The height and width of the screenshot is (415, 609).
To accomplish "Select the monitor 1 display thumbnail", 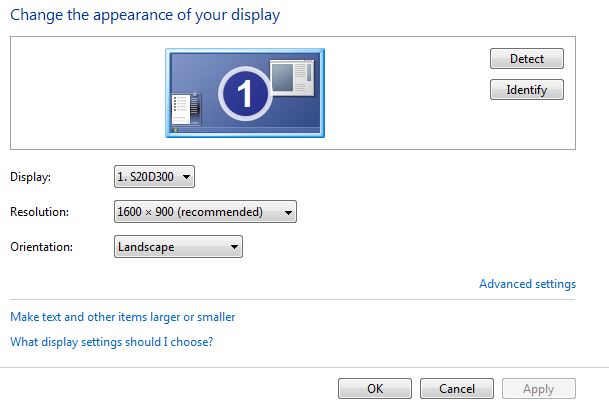I will click(245, 93).
